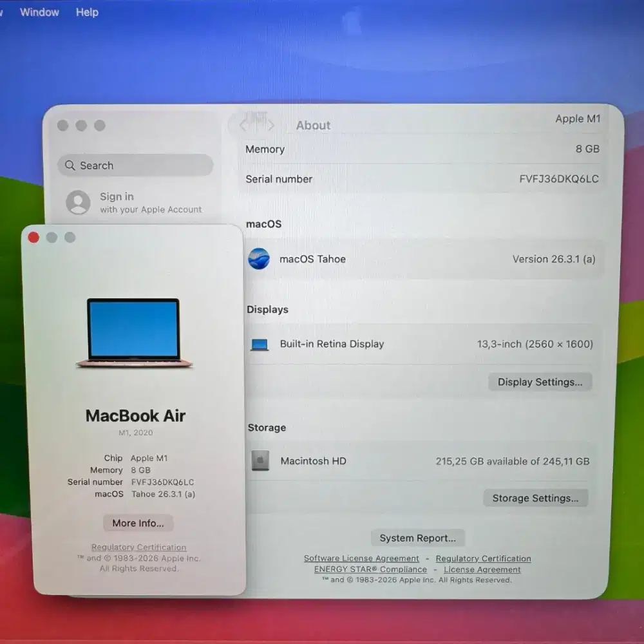Open the Window menu
The height and width of the screenshot is (644, 644).
coord(39,12)
